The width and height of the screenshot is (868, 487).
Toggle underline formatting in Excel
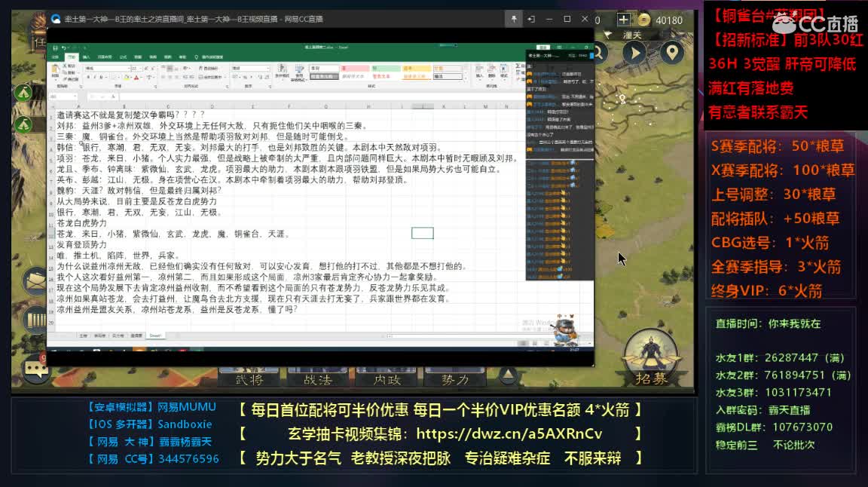(x=101, y=77)
